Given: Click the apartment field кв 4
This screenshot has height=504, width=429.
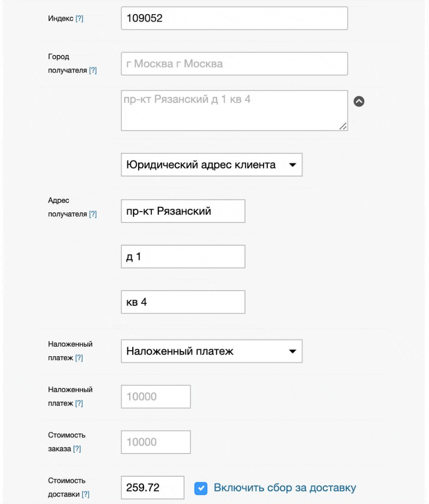Looking at the screenshot, I should tap(183, 302).
